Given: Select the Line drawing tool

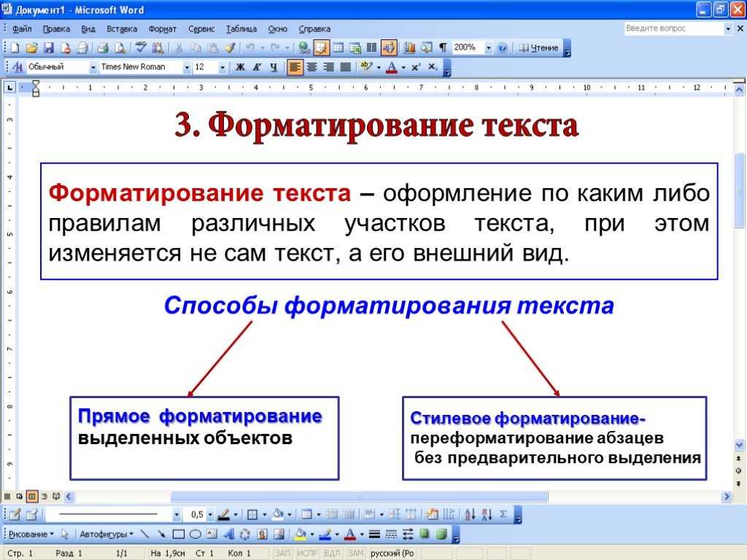Looking at the screenshot, I should pyautogui.click(x=144, y=534).
